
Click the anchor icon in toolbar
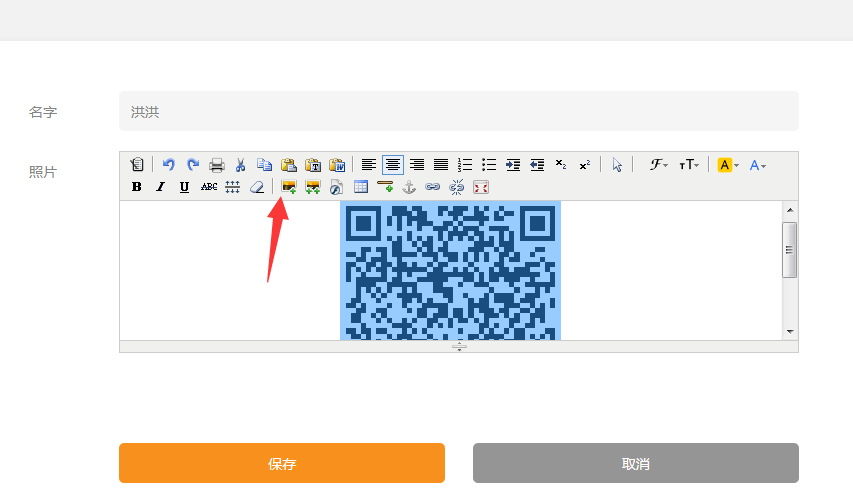(408, 187)
